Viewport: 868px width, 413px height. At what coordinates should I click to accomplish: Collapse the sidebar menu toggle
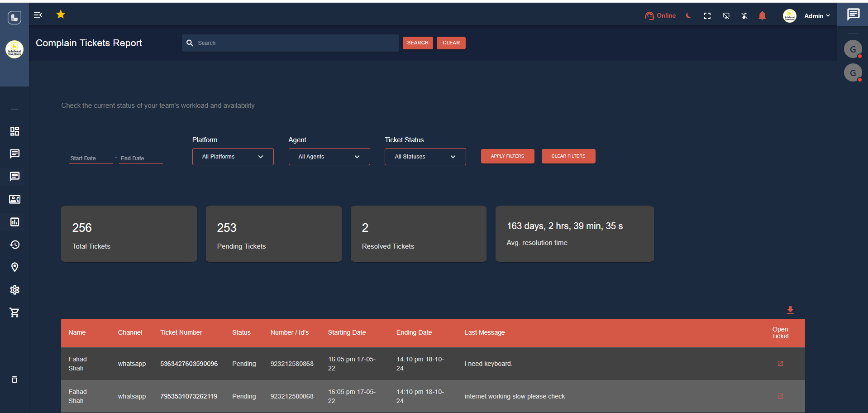tap(38, 15)
